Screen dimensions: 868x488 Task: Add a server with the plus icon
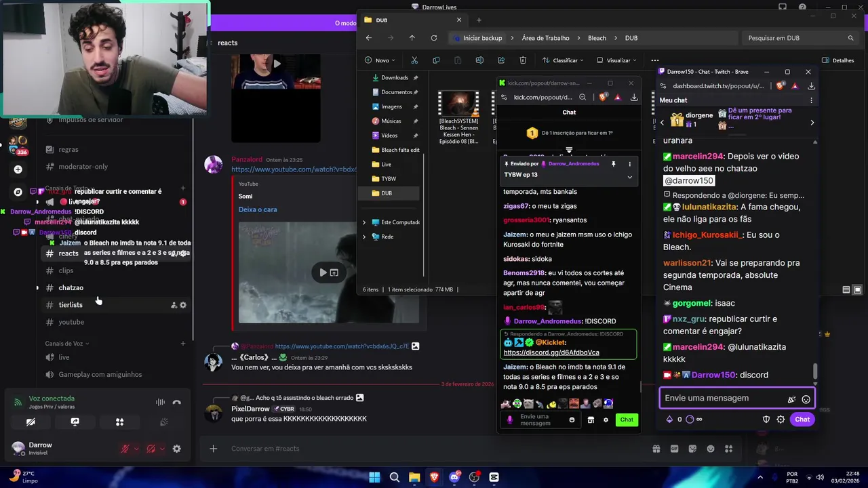[x=18, y=169]
